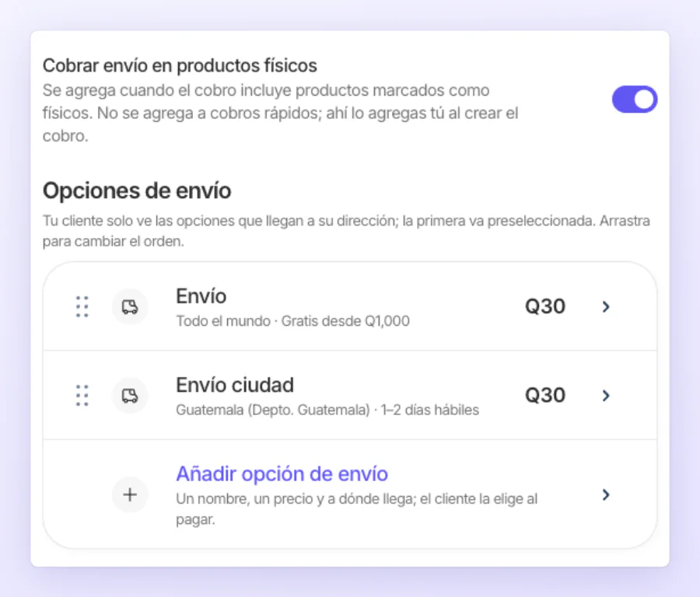Click drag handle of Envío ciudad option
This screenshot has width=700, height=597.
click(x=82, y=396)
